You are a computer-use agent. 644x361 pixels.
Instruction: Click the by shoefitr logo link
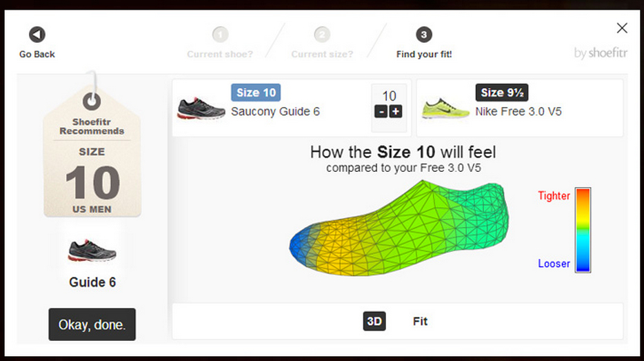tap(601, 54)
